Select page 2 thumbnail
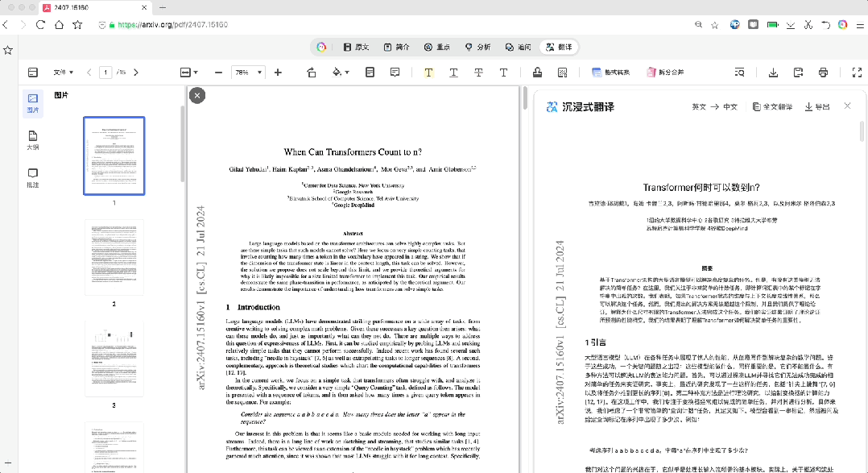The image size is (868, 473). [114, 257]
